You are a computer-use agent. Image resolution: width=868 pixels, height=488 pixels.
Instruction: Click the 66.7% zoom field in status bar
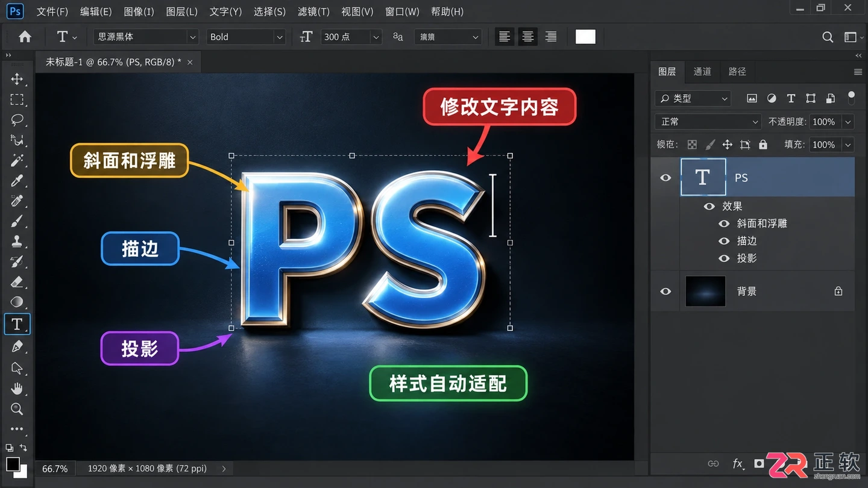(55, 468)
